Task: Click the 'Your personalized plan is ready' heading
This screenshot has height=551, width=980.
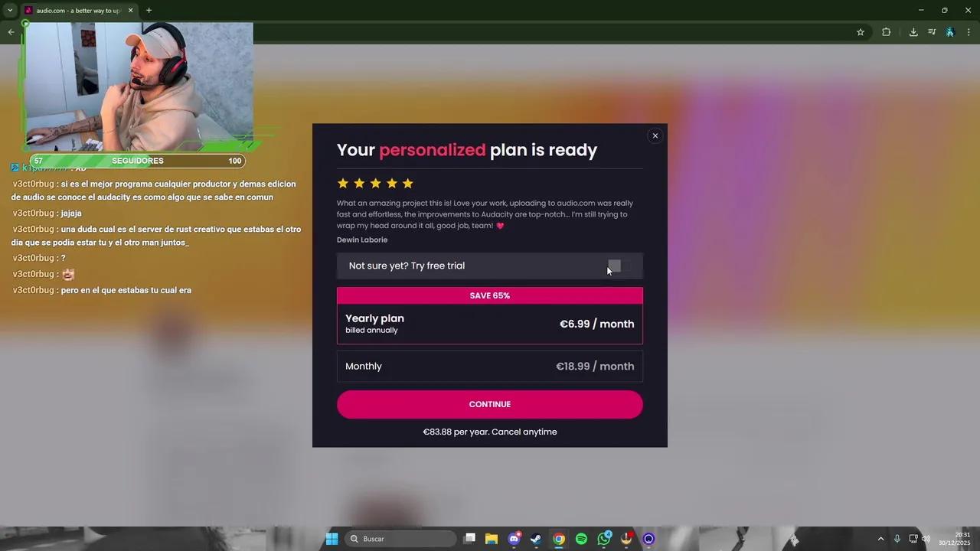Action: [467, 150]
